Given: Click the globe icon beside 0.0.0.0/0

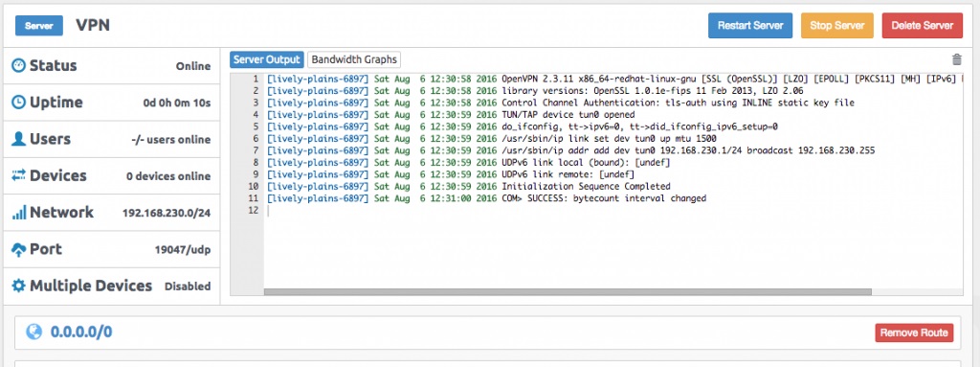Looking at the screenshot, I should 33,332.
